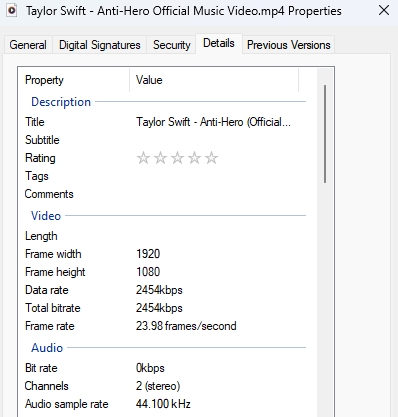Set rating to four stars
This screenshot has width=398, height=417.
click(x=194, y=158)
